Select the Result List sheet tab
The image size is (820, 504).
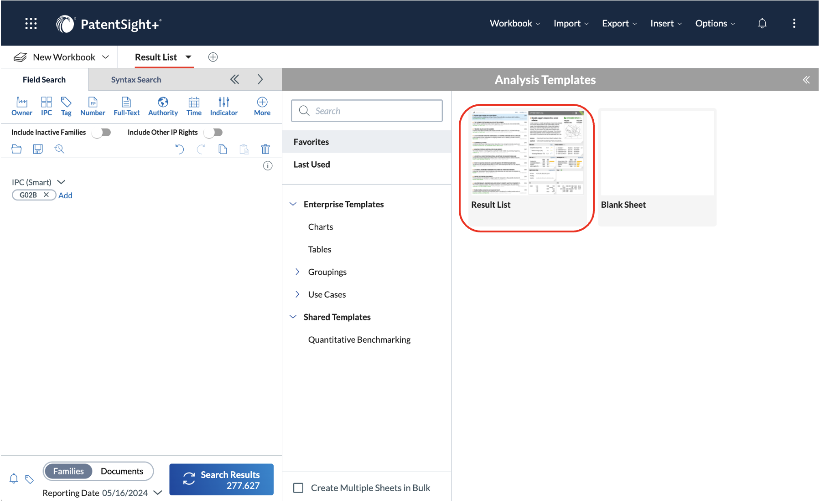coord(156,57)
